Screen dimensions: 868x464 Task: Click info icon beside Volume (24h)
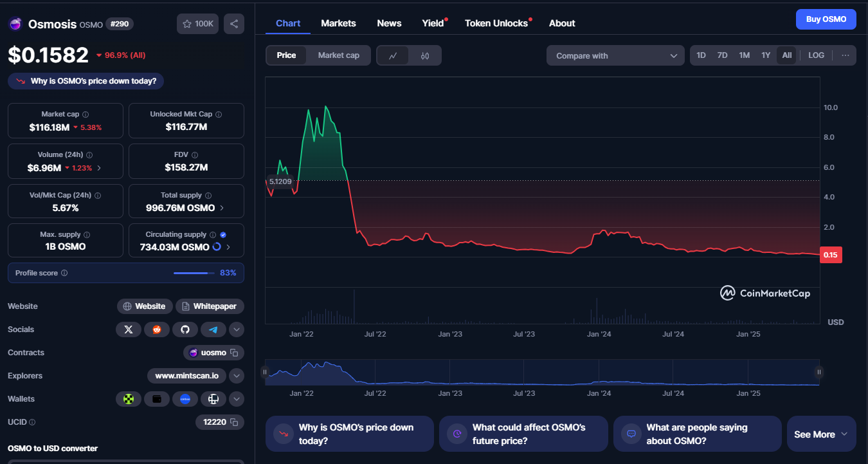[89, 155]
